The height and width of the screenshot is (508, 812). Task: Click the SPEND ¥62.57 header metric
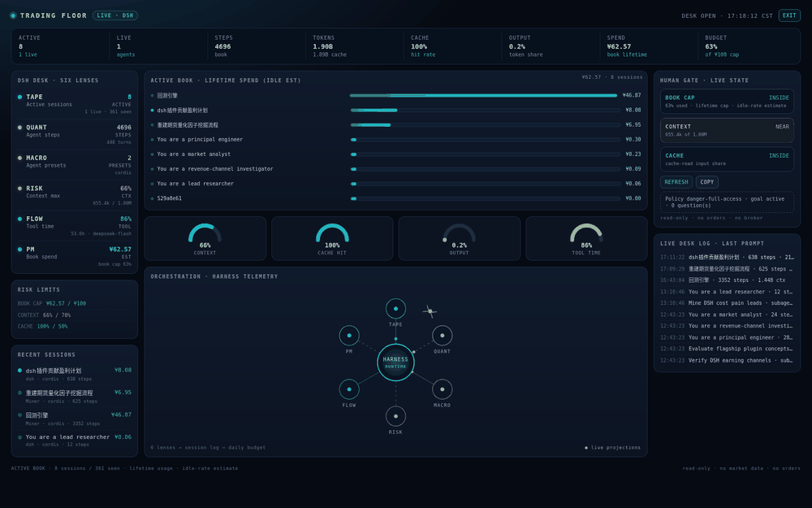click(650, 46)
